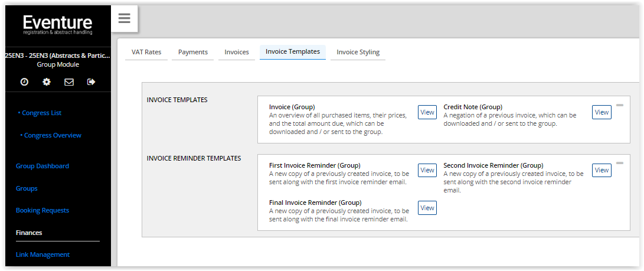Select the Invoice Styling tab
Screen dimensions: 644x271
[x=358, y=52]
